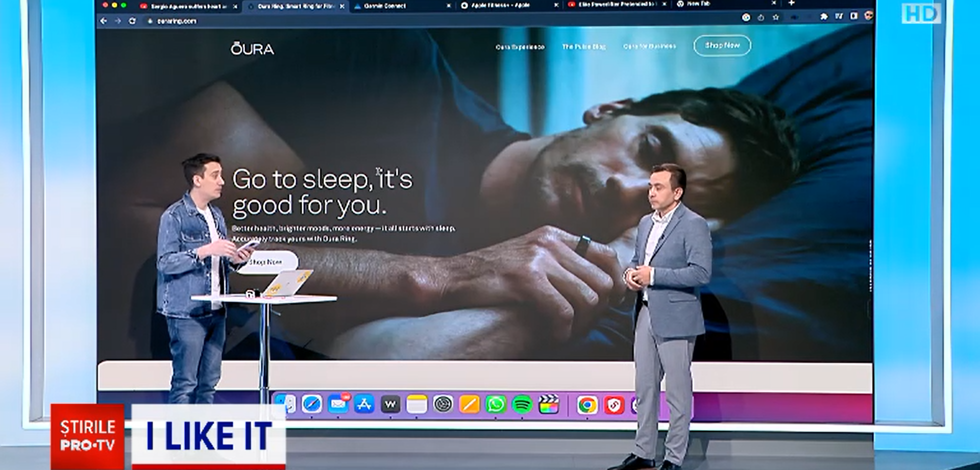Screen dimensions: 980x470
Task: Open Spotify in the dock
Action: (x=522, y=405)
